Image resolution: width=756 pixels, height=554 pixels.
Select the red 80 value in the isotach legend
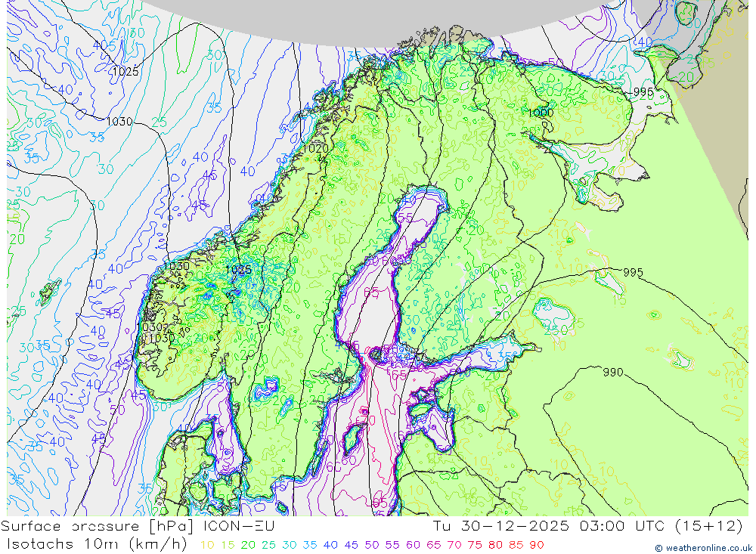point(496,546)
